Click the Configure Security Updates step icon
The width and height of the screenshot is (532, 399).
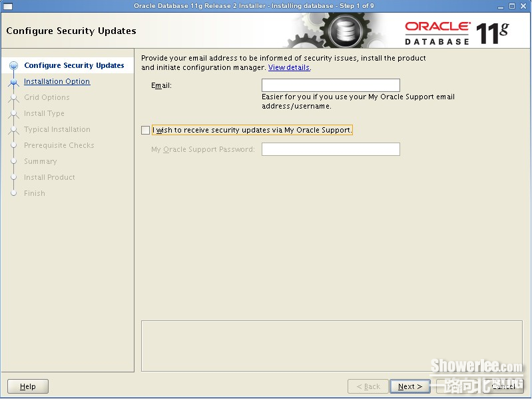13,66
